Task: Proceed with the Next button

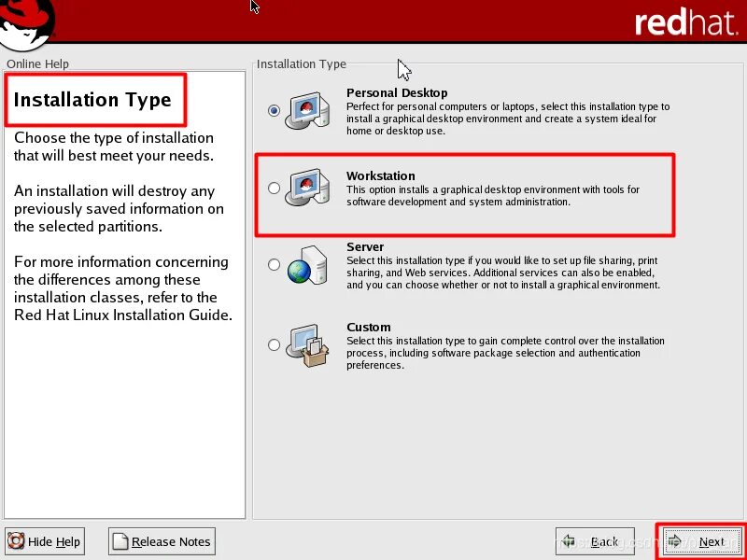Action: tap(701, 541)
